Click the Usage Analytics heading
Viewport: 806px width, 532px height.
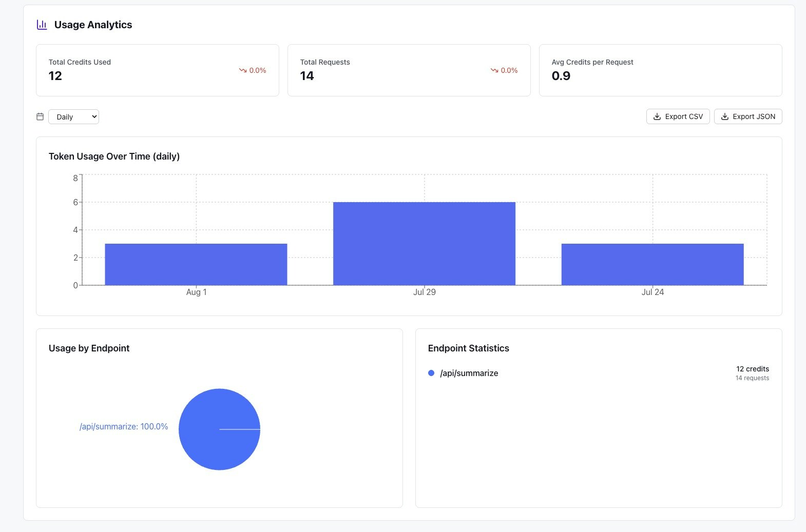(x=93, y=25)
